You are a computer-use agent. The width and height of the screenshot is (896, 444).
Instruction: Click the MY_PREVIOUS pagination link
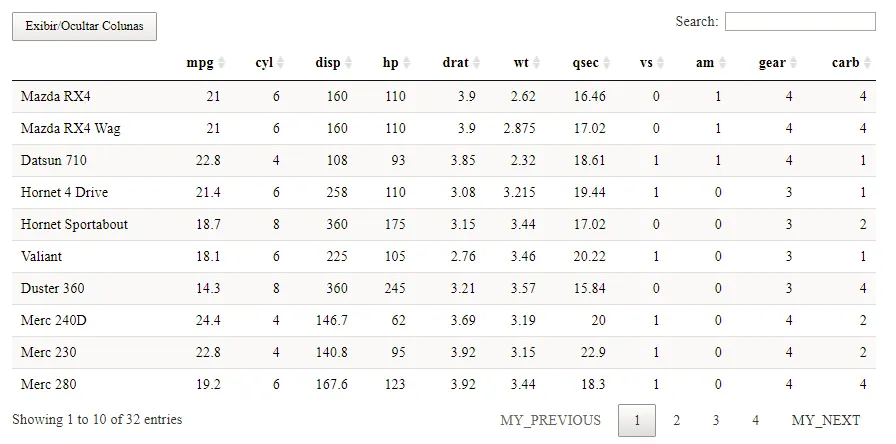point(550,421)
